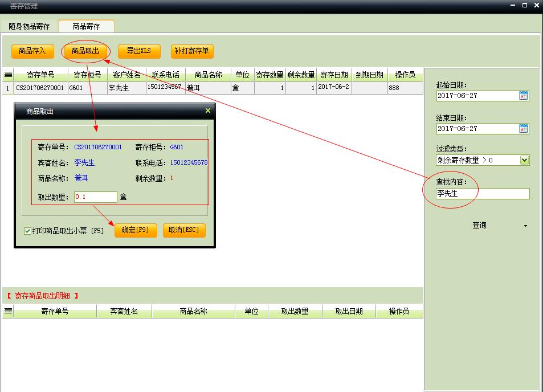The image size is (543, 392).
Task: Click 导出XLS button
Action: click(139, 51)
